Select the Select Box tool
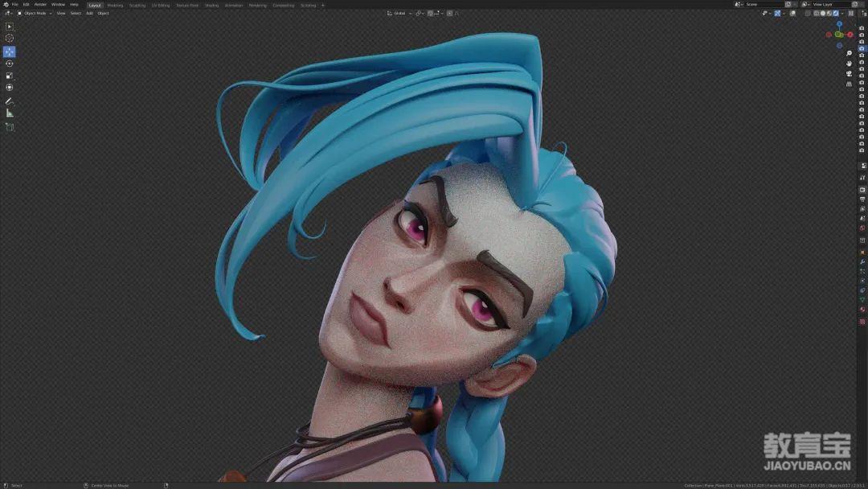 (10, 27)
